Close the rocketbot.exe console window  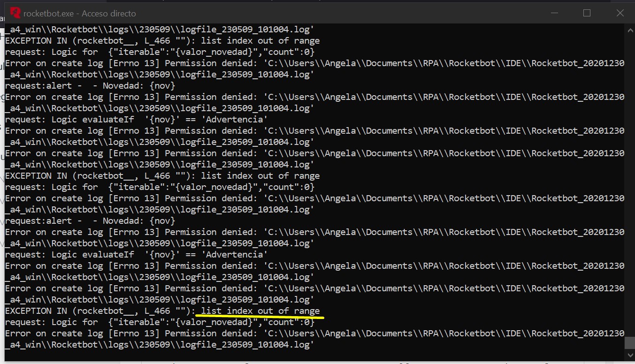click(x=620, y=13)
